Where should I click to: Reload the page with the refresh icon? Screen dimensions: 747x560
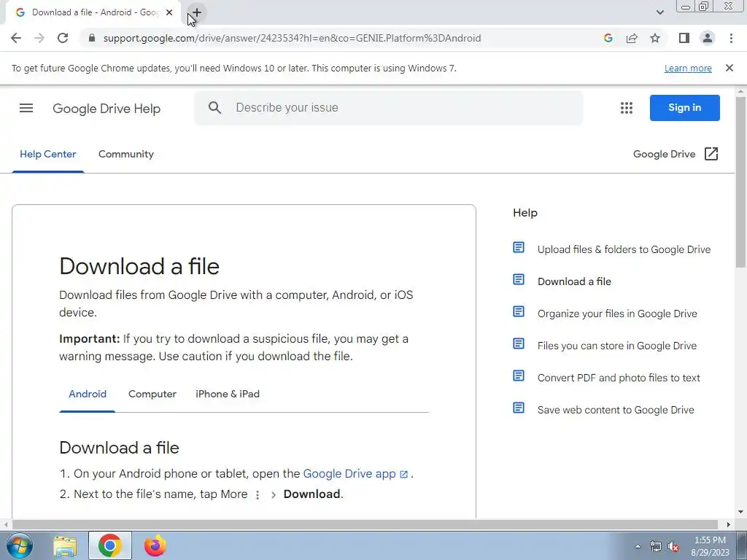coord(63,38)
